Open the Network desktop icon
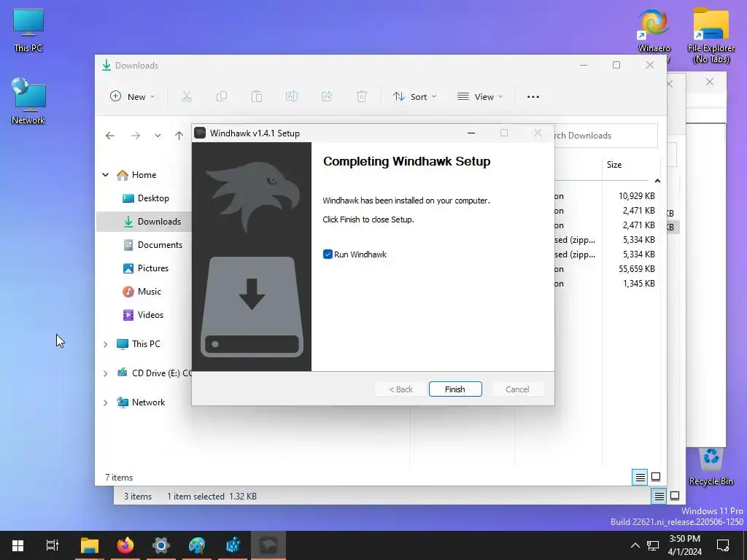The width and height of the screenshot is (747, 560). tap(28, 101)
